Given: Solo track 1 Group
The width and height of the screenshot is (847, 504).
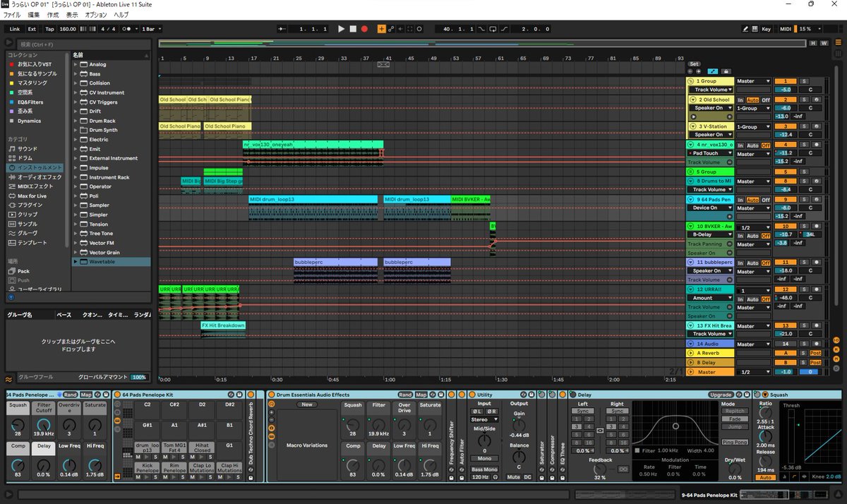Looking at the screenshot, I should (x=803, y=81).
